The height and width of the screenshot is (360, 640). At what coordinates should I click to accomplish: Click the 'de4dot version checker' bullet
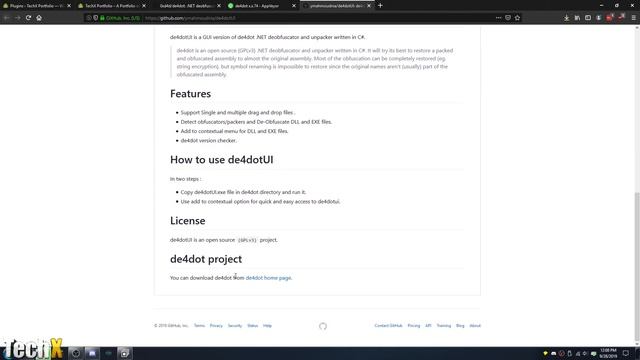[209, 140]
